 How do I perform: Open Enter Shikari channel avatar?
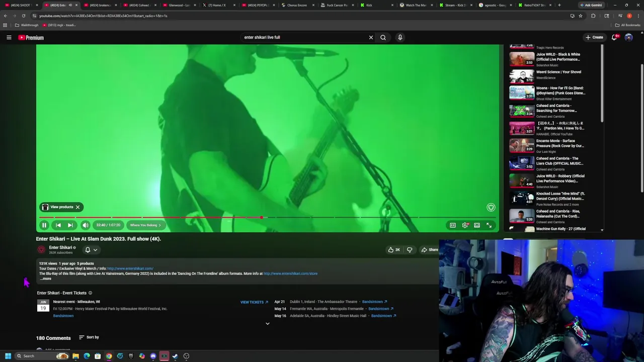tap(41, 249)
